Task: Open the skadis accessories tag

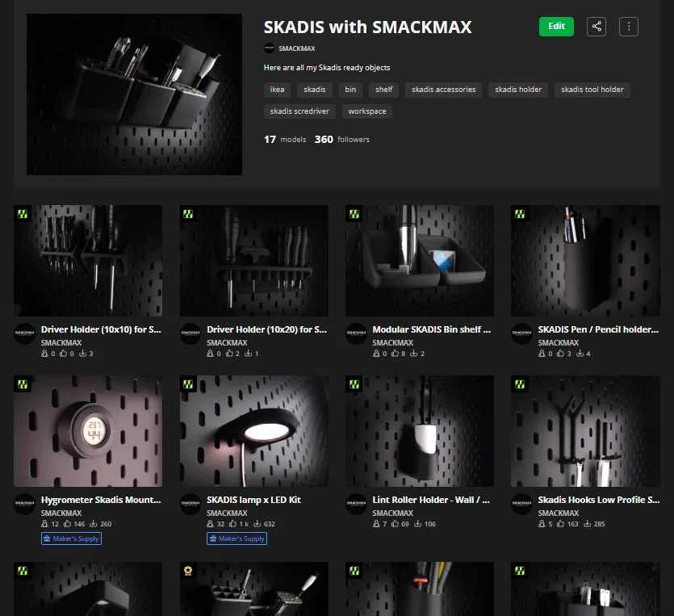Action: tap(443, 90)
